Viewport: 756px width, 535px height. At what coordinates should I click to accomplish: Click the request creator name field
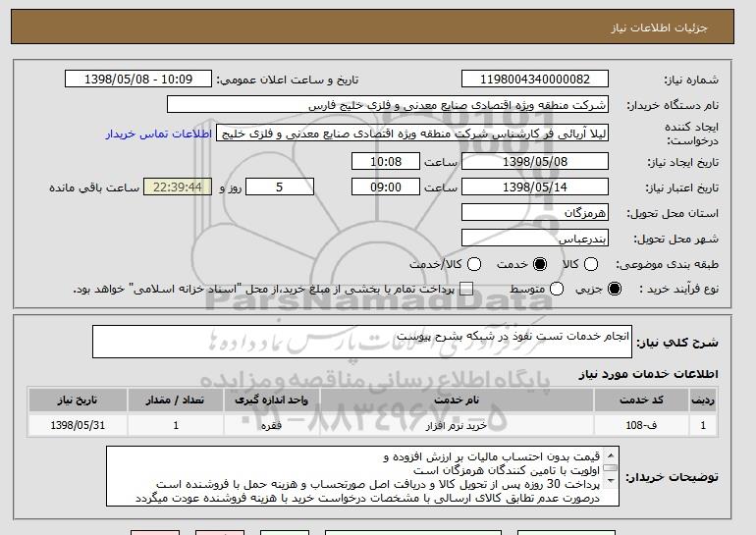click(x=412, y=134)
